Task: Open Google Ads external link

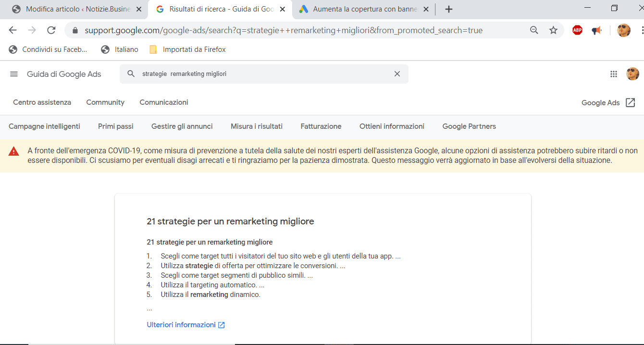Action: pyautogui.click(x=608, y=103)
